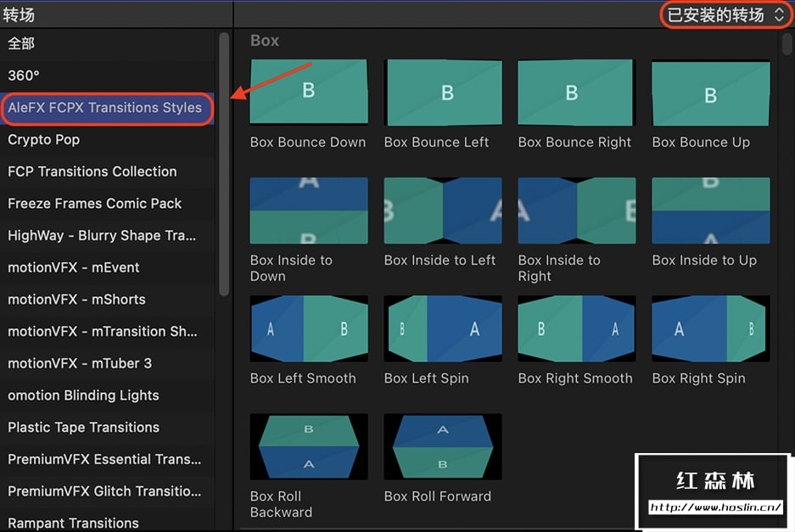795x532 pixels.
Task: Select PremiumVFX Essential Trans... category
Action: coord(107,459)
